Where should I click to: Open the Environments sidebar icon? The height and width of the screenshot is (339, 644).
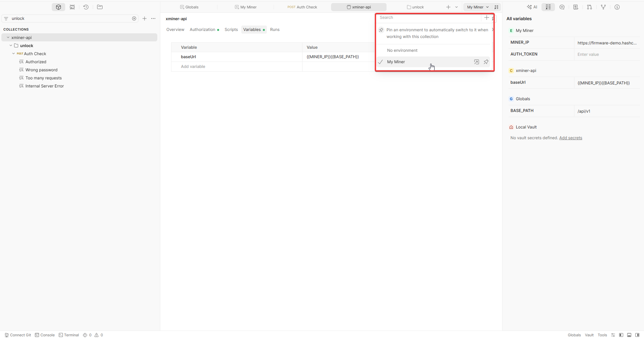click(72, 7)
